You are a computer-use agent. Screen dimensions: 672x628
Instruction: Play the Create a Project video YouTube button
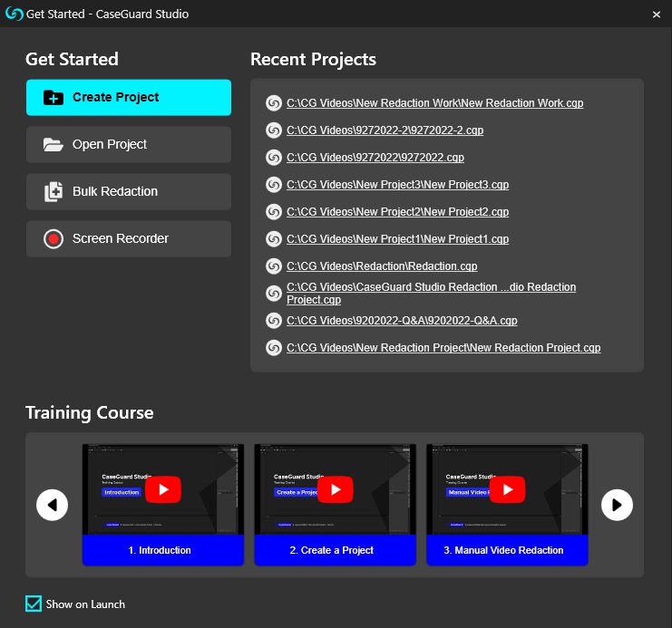click(x=336, y=489)
